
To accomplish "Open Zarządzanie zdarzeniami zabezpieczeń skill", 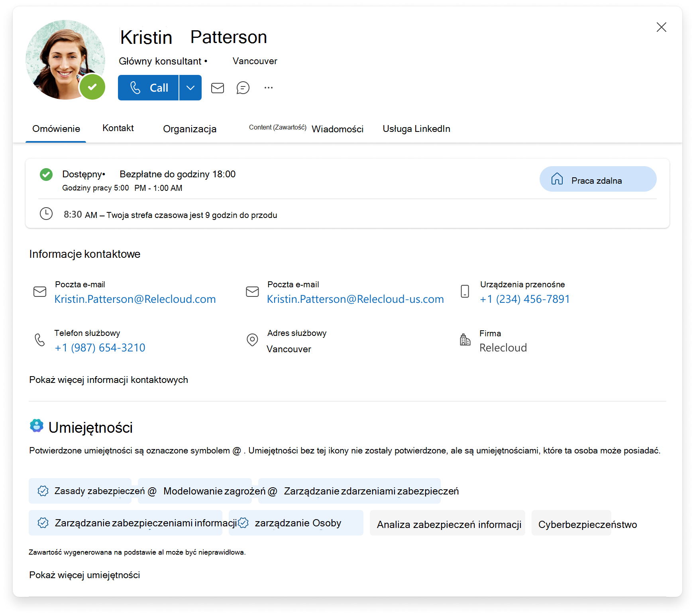I will click(349, 491).
